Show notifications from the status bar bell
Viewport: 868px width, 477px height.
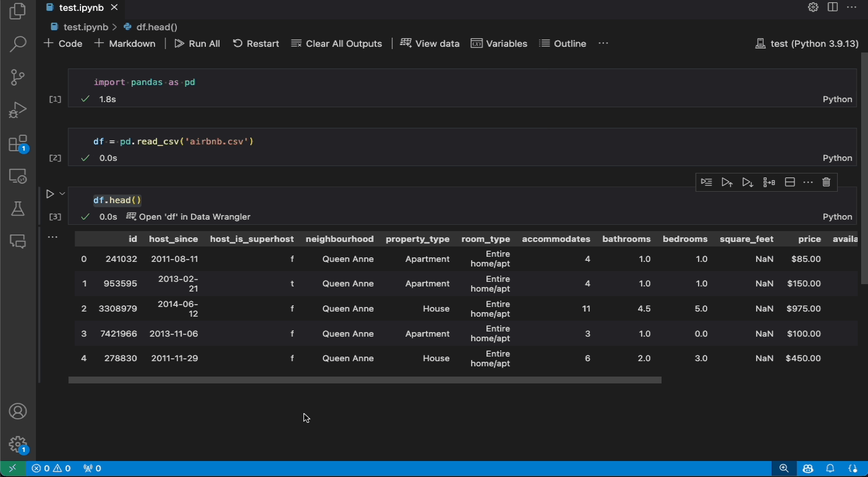coord(832,468)
